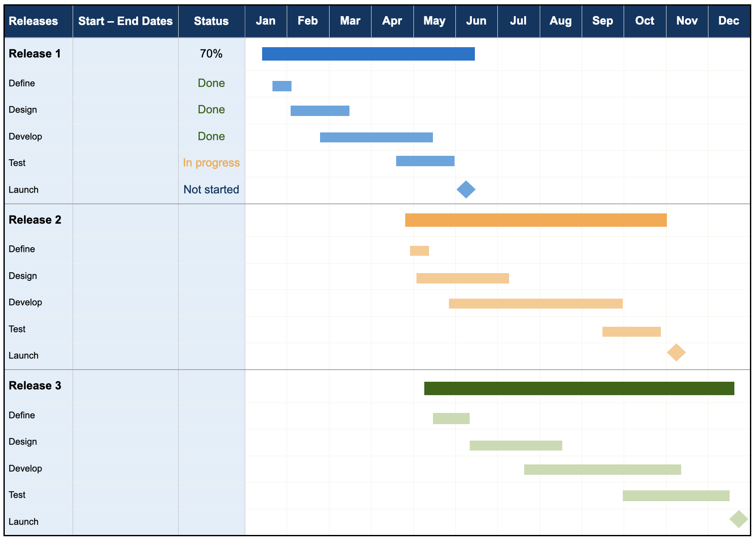This screenshot has height=541, width=756.
Task: Click the Done status for Define task
Action: 211,83
